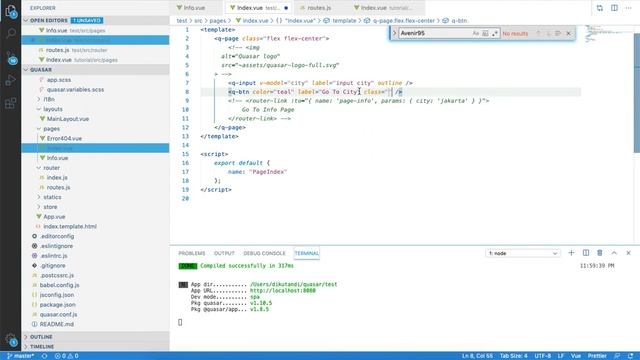640x360 pixels.
Task: Open app.scss in the file tree
Action: pos(59,80)
